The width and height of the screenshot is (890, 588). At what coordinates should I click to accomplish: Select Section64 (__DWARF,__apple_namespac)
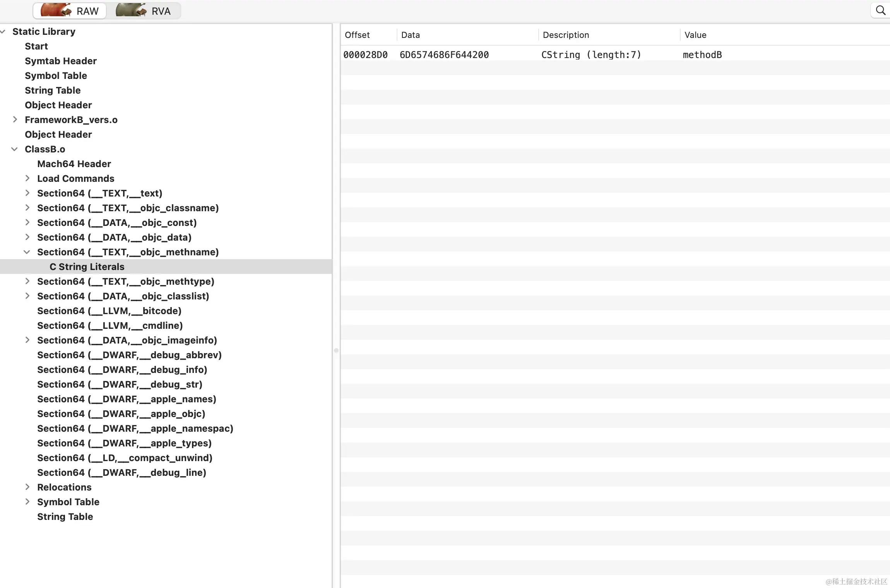tap(135, 428)
